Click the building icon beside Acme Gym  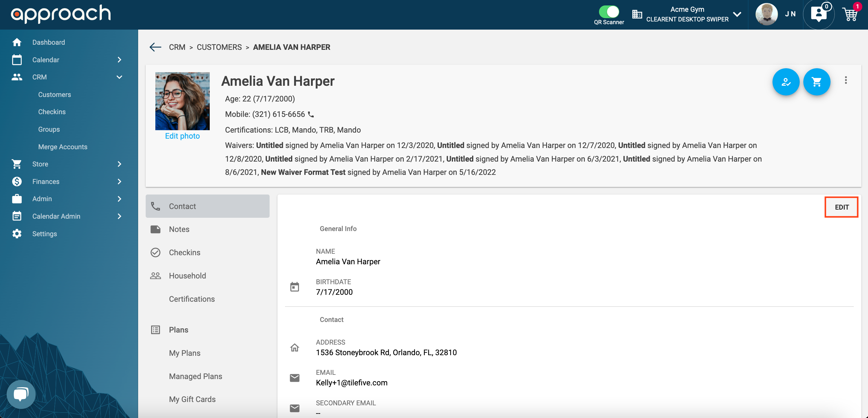coord(637,14)
